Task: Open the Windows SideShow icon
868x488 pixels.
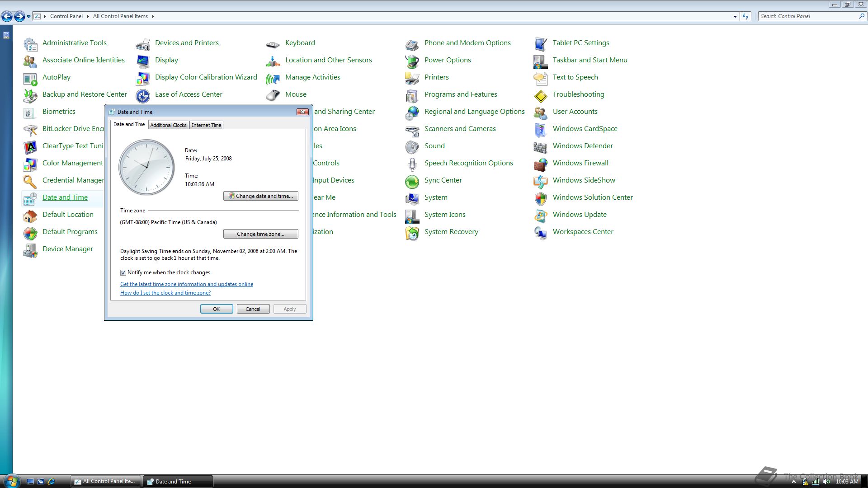Action: coord(541,181)
